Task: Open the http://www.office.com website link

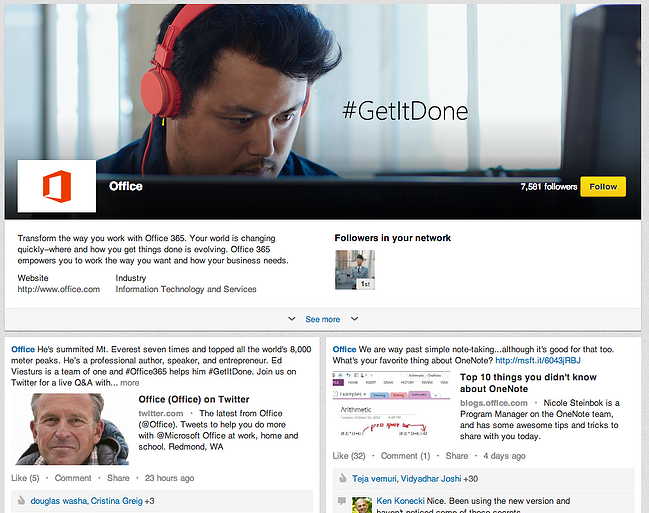Action: click(x=58, y=289)
